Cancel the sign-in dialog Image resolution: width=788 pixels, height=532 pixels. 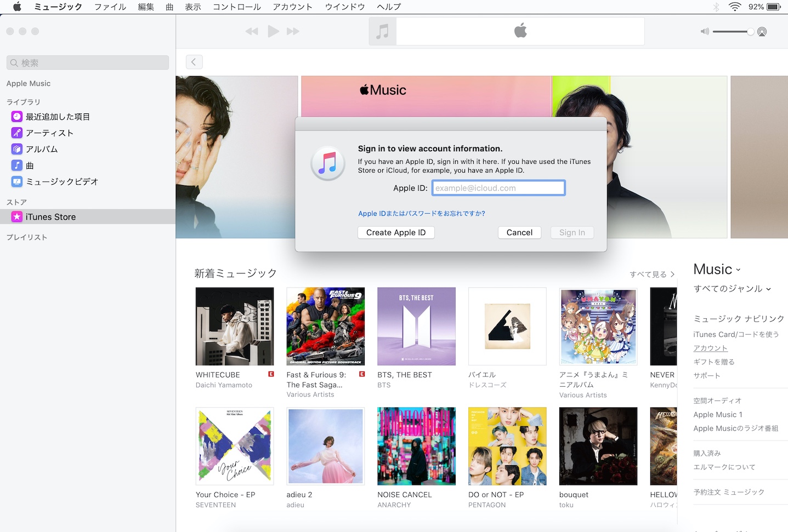[x=519, y=232]
